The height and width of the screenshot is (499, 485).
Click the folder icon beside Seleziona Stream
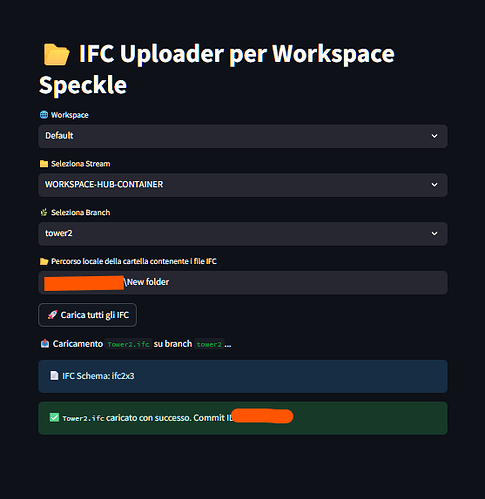coord(44,164)
